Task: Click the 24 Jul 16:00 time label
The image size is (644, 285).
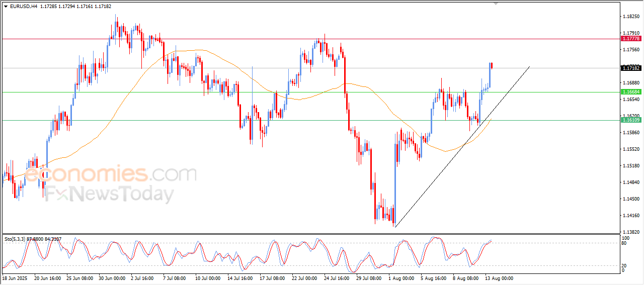Action: [x=338, y=278]
